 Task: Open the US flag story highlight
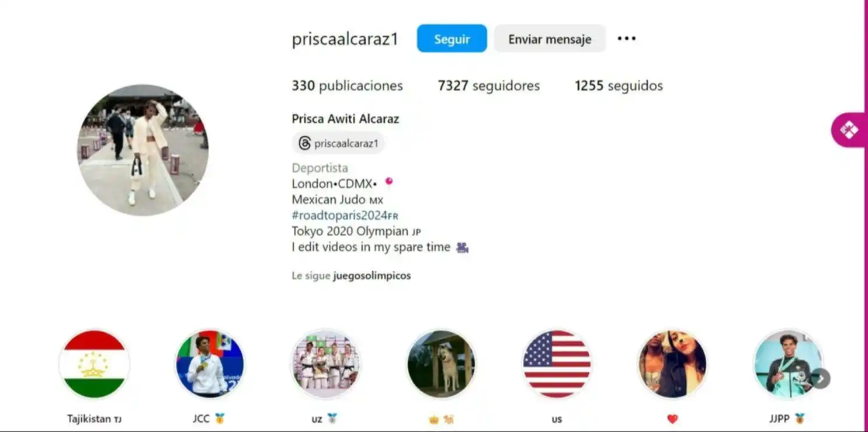(557, 364)
